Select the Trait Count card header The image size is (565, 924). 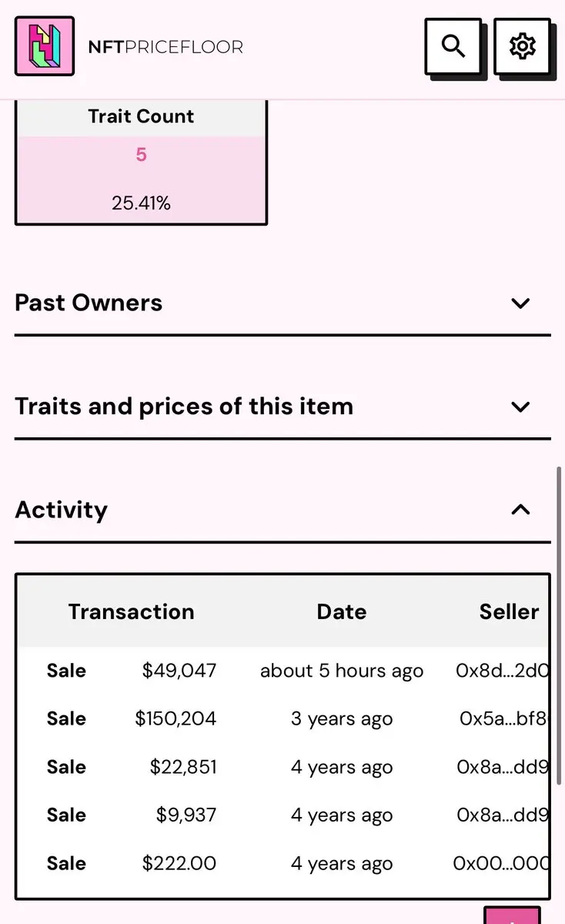(x=141, y=117)
